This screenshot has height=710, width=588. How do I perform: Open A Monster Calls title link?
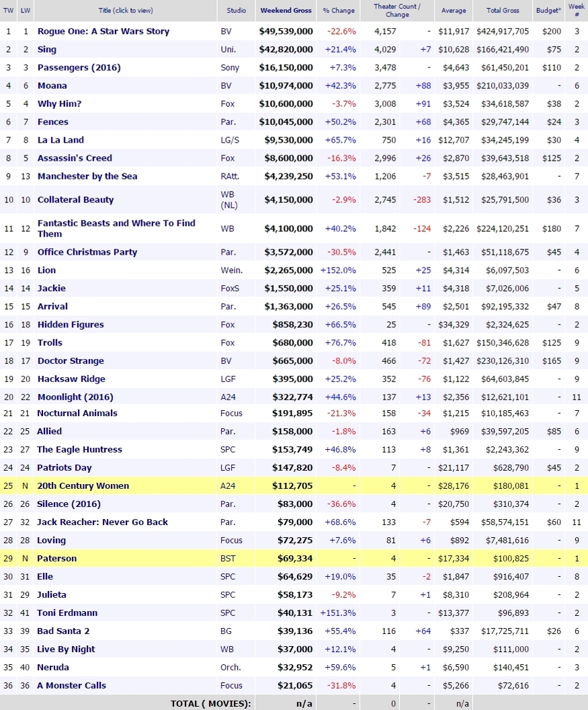[x=71, y=684]
